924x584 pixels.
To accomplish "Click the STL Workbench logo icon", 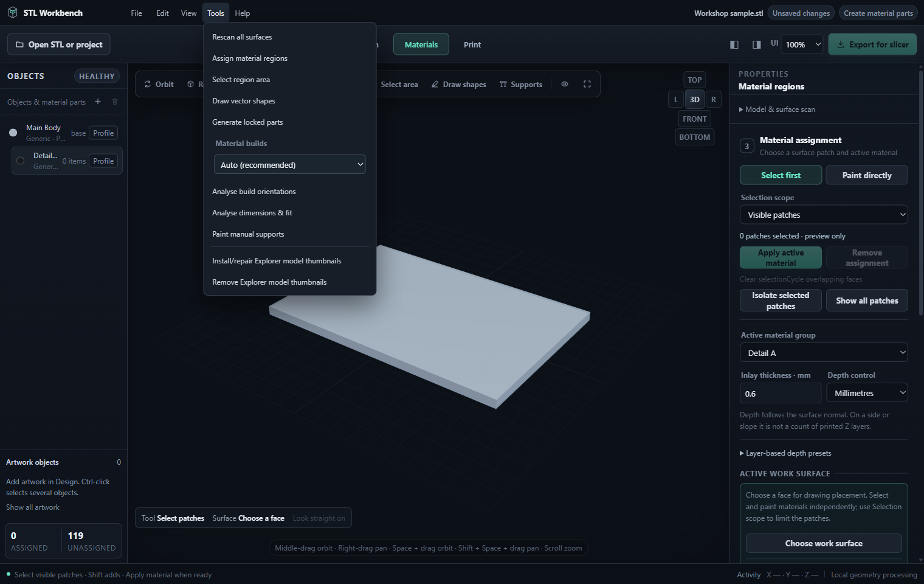I will [12, 13].
